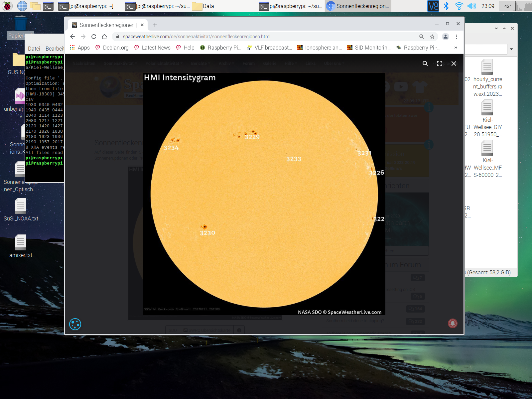This screenshot has height=399, width=532.
Task: Close the HMI Intensitygram lightbox
Action: (x=454, y=64)
